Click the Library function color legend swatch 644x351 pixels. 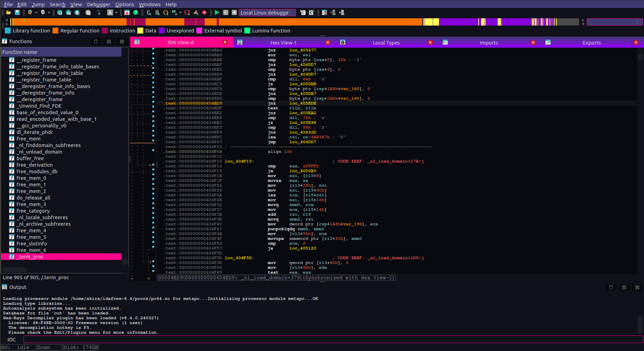(x=8, y=30)
